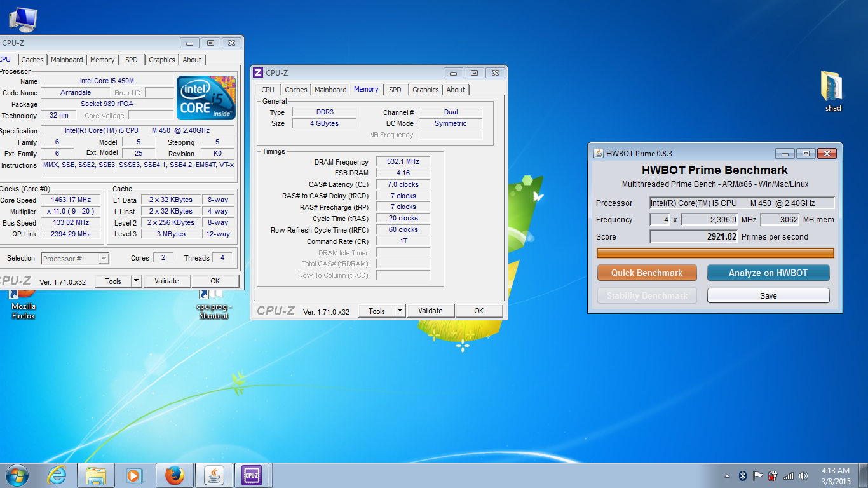Open About tab in left CPU-Z window
This screenshot has width=868, height=488.
point(192,60)
